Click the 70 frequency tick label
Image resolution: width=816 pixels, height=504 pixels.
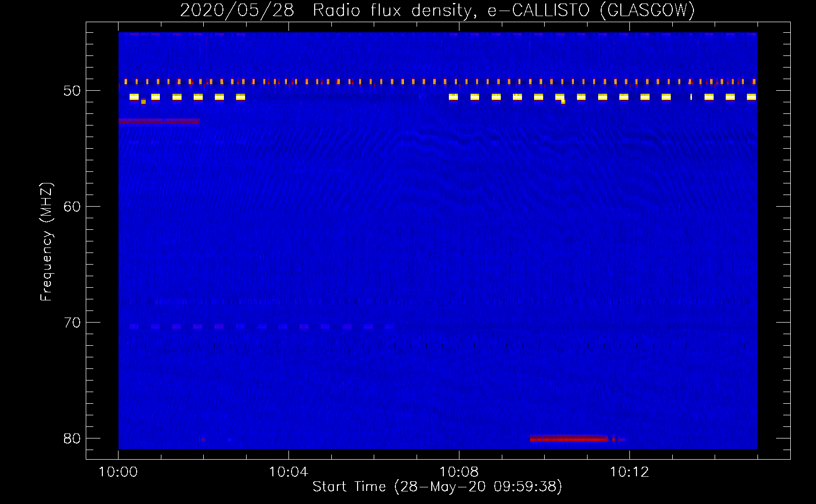click(x=72, y=323)
